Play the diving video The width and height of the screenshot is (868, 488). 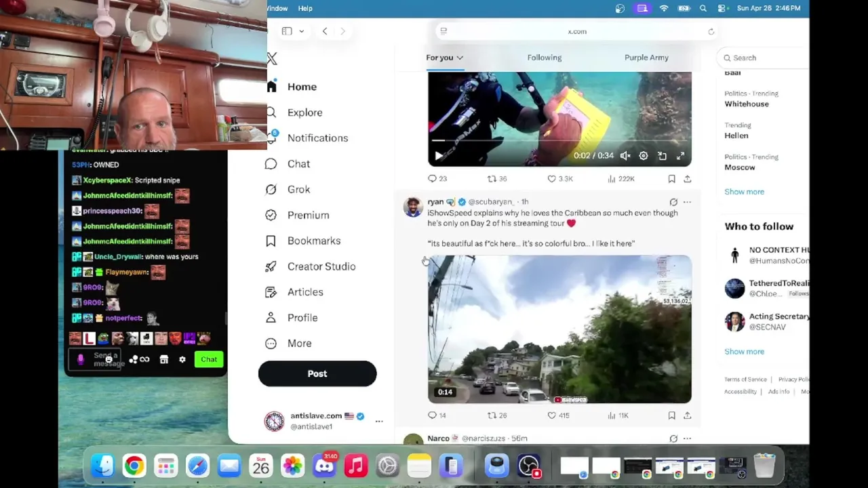click(439, 156)
